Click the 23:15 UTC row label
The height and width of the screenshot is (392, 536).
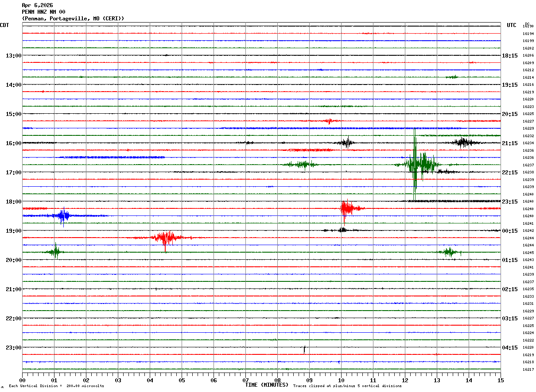(510, 202)
